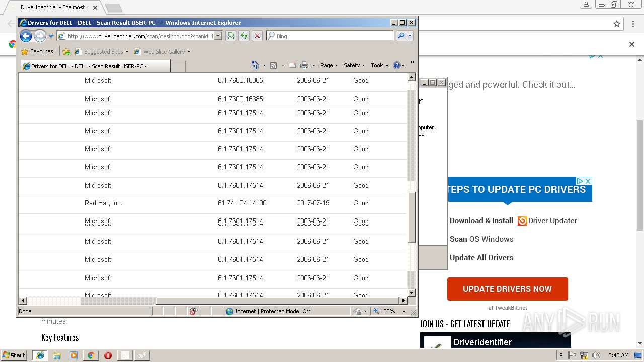Click the IE Forward navigation button

tap(40, 36)
